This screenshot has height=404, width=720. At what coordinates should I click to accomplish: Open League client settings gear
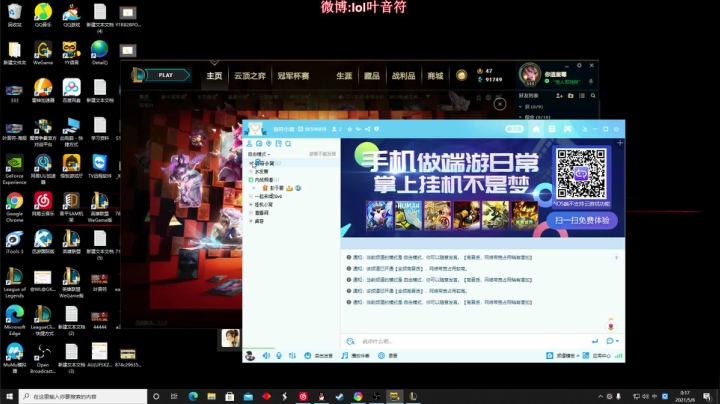pos(579,65)
